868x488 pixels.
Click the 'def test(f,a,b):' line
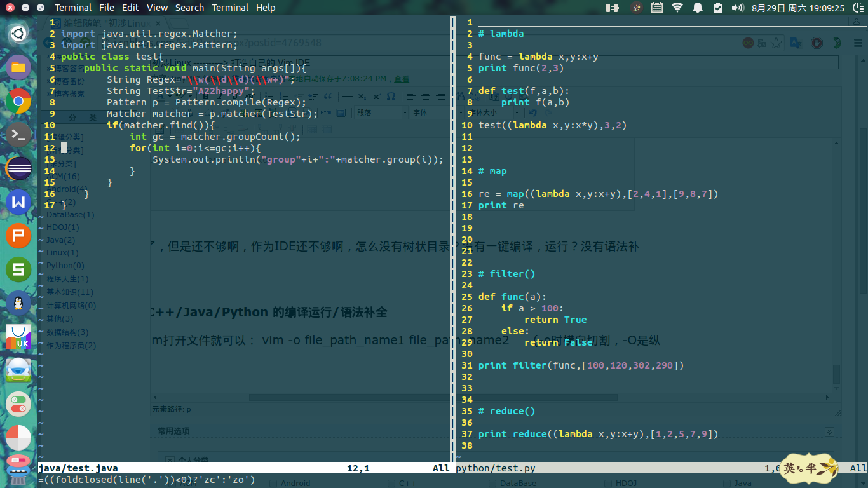point(524,91)
